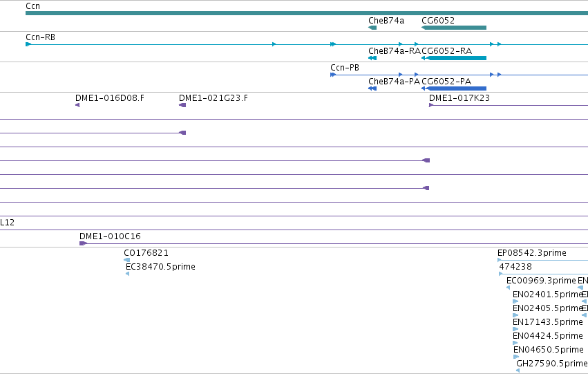Select the DME1-016D08.F arrow glyph
The width and height of the screenshot is (588, 374).
pos(77,105)
